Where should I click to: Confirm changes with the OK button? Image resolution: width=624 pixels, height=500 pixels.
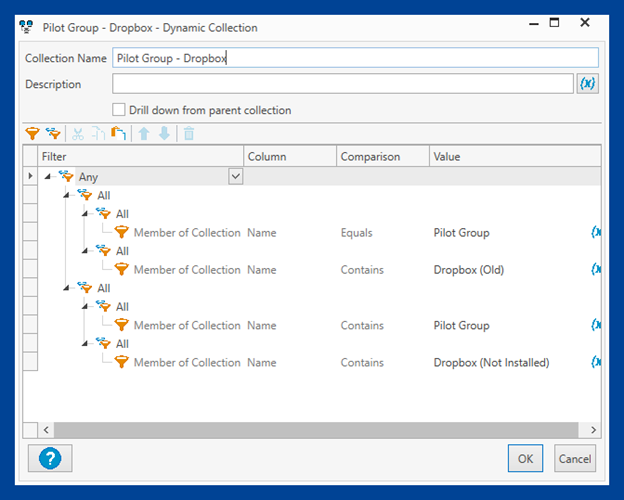(525, 458)
